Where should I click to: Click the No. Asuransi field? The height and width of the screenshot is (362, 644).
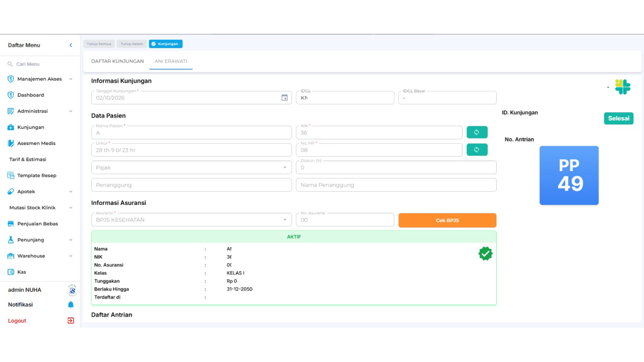pyautogui.click(x=345, y=220)
